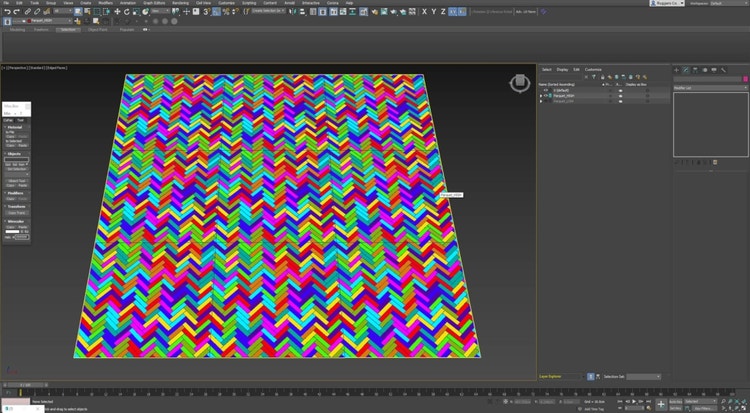The height and width of the screenshot is (413, 750).
Task: Open the Create tab in the command panel
Action: (x=677, y=70)
